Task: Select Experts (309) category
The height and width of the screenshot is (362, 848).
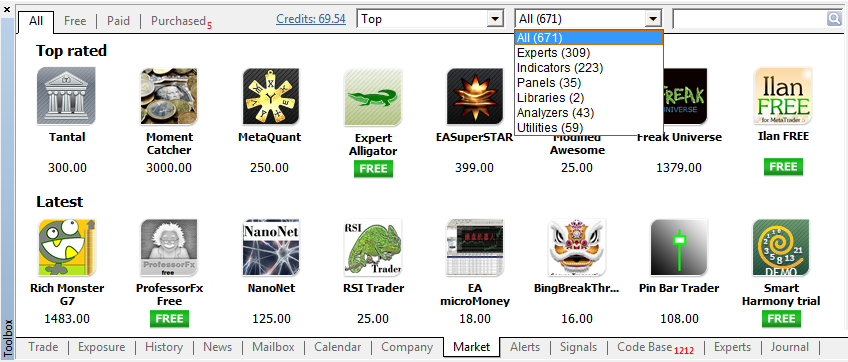Action: pyautogui.click(x=588, y=53)
